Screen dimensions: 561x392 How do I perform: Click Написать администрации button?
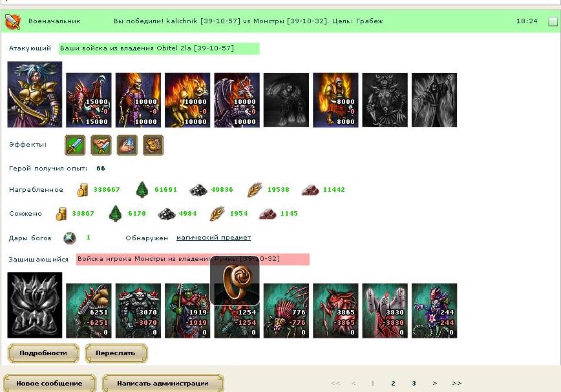tap(163, 383)
